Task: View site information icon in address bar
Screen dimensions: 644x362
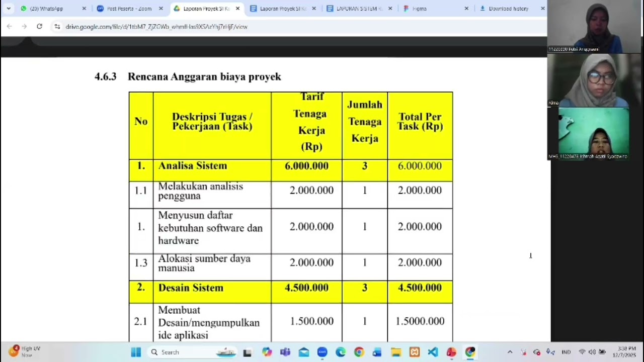Action: 57,26
